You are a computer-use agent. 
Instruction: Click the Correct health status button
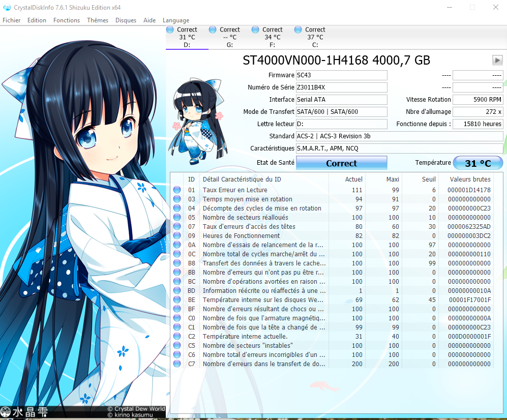point(341,163)
